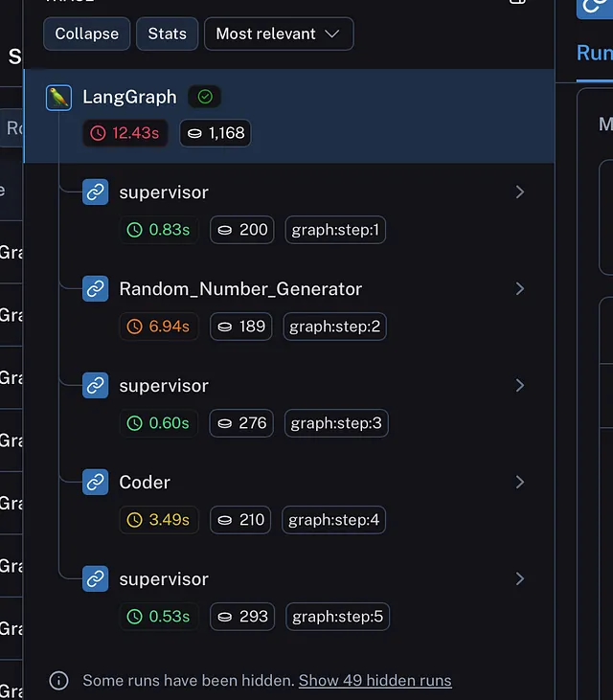Click the 276 tokens badge
This screenshot has height=700, width=613.
(241, 423)
